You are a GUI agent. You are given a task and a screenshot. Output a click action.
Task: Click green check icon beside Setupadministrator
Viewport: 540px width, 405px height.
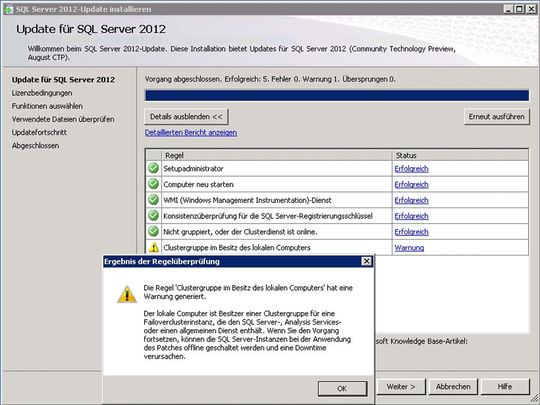[153, 168]
